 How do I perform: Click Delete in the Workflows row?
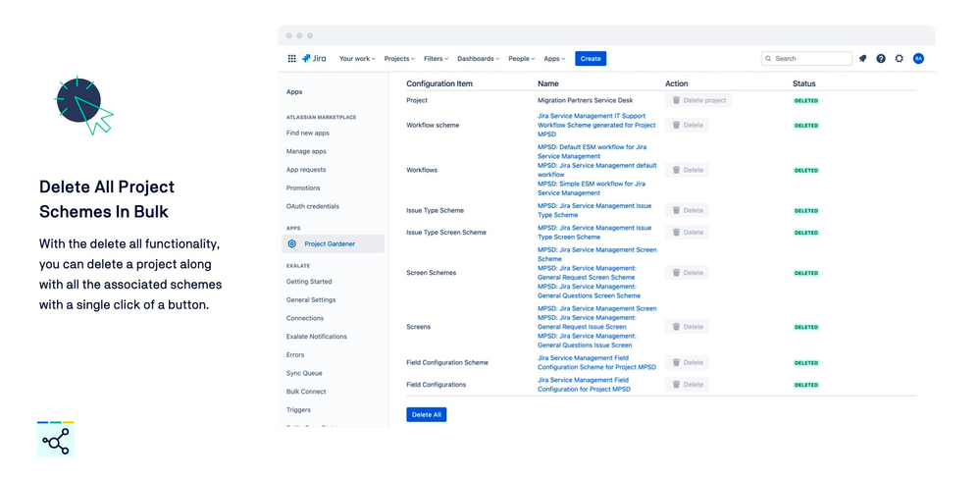[687, 170]
